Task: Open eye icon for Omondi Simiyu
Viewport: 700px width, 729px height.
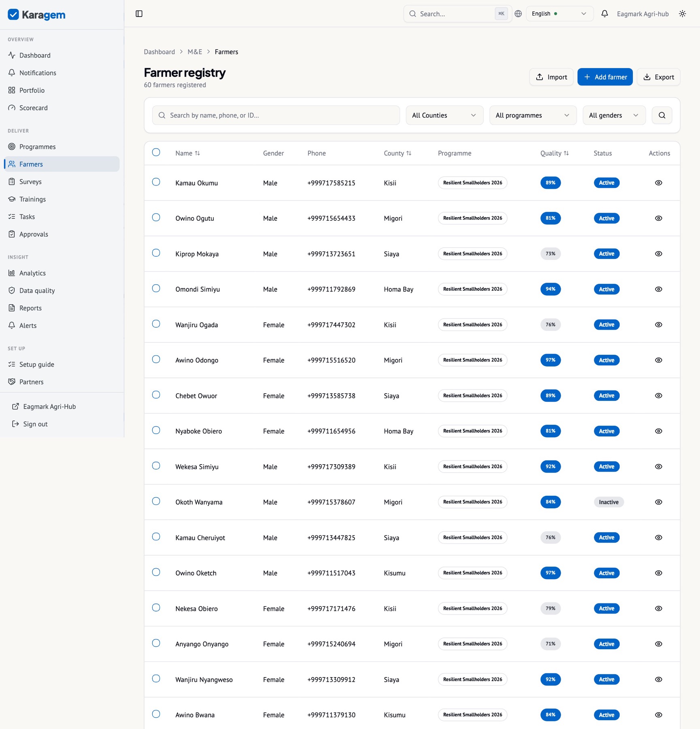Action: (659, 289)
